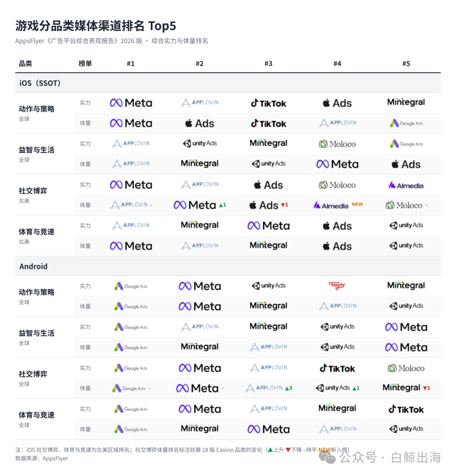Screen dimensions: 456x476
Task: Select the #5 column header
Action: click(406, 63)
